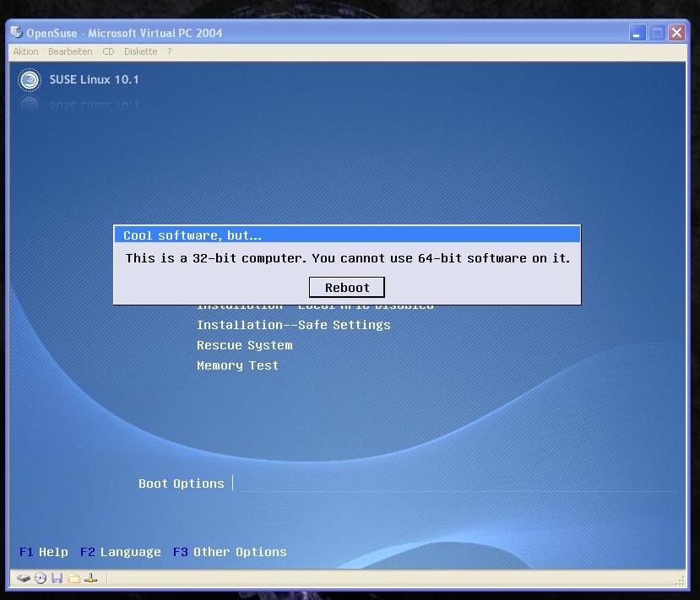Click network adapter icon in status bar
The height and width of the screenshot is (600, 700).
90,579
